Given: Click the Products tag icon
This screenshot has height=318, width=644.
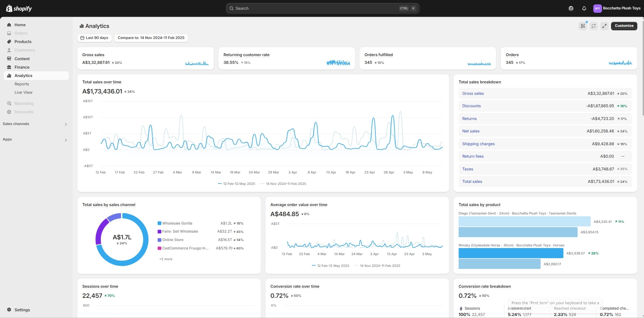Looking at the screenshot, I should point(9,42).
